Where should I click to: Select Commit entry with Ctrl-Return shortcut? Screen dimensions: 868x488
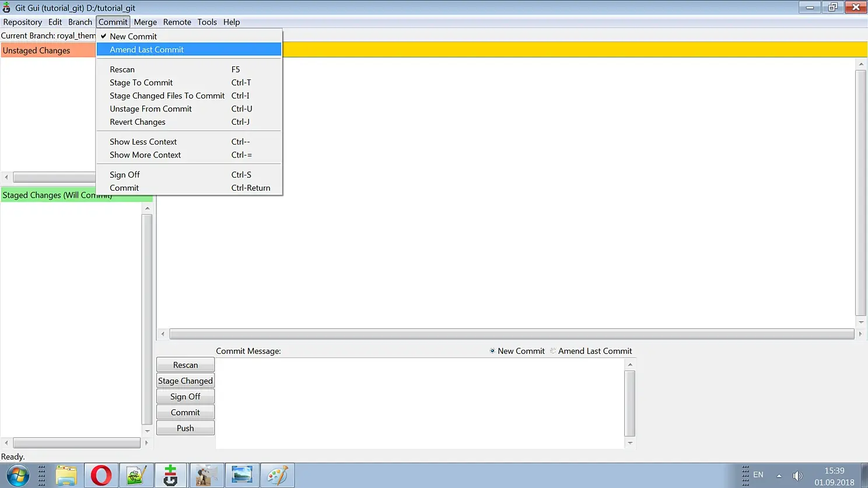point(189,188)
